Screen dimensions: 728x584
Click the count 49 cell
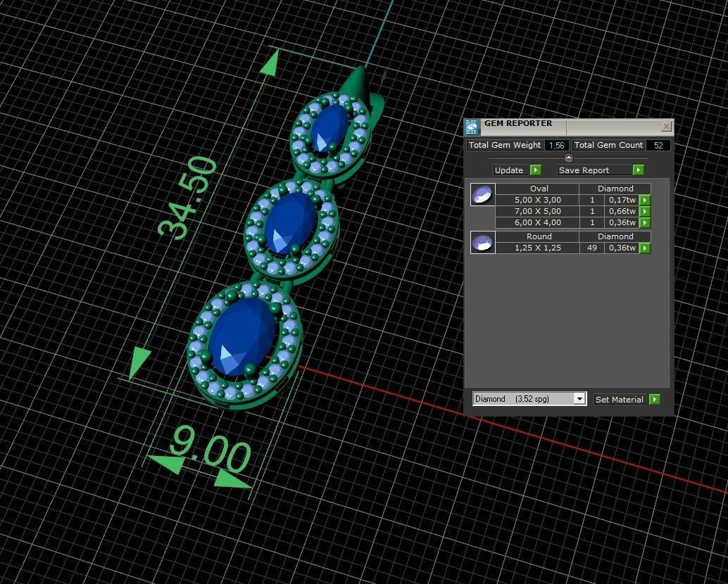point(592,248)
